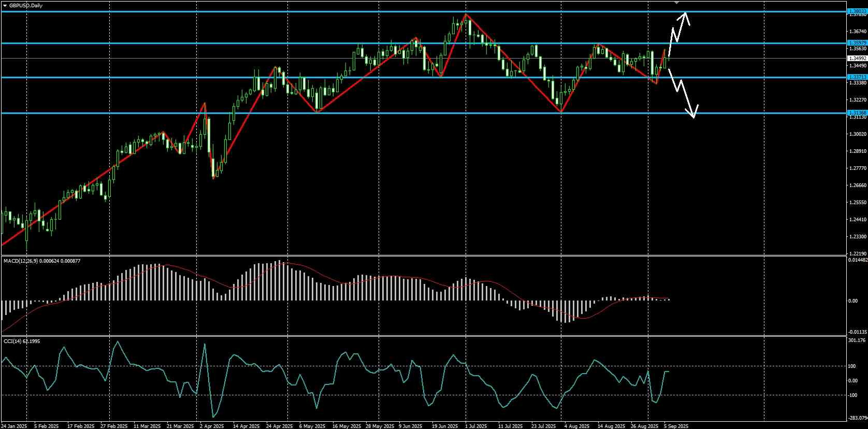868x429 pixels.
Task: Click the current price label 1.34992
Action: coord(857,59)
